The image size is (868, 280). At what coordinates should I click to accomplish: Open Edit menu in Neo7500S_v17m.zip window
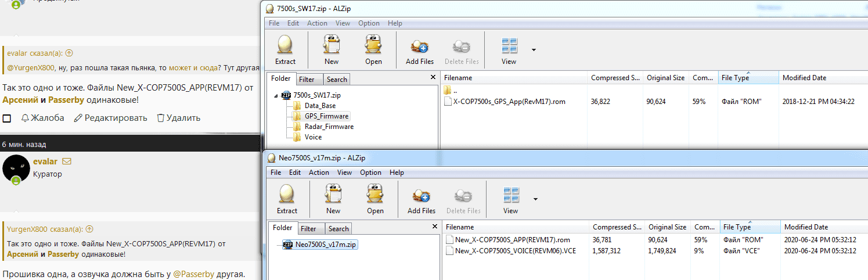coord(295,173)
